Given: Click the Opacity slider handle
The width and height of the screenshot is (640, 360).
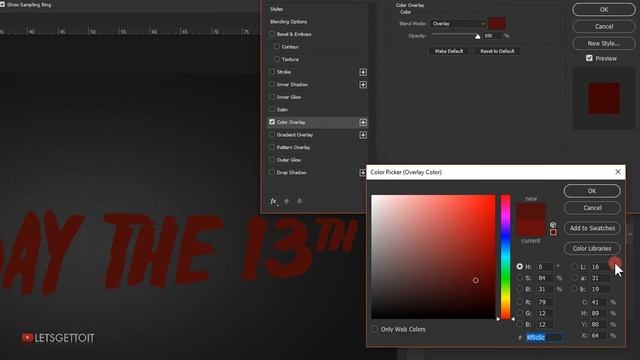Looking at the screenshot, I should coord(478,36).
